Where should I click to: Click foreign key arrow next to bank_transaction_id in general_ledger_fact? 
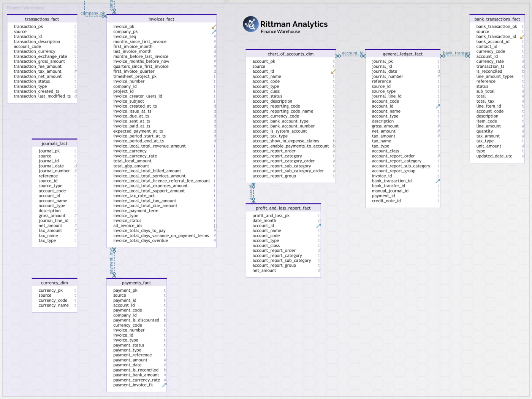[438, 181]
